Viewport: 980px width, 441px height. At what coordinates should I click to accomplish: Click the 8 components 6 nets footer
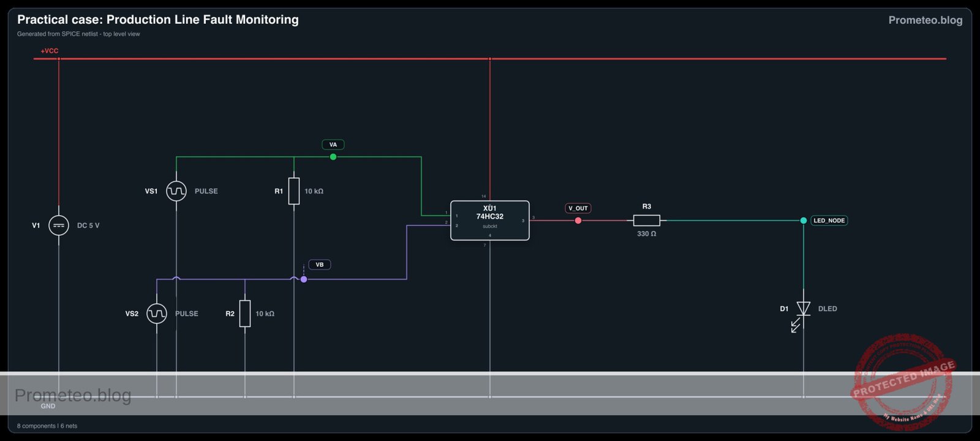tap(47, 426)
